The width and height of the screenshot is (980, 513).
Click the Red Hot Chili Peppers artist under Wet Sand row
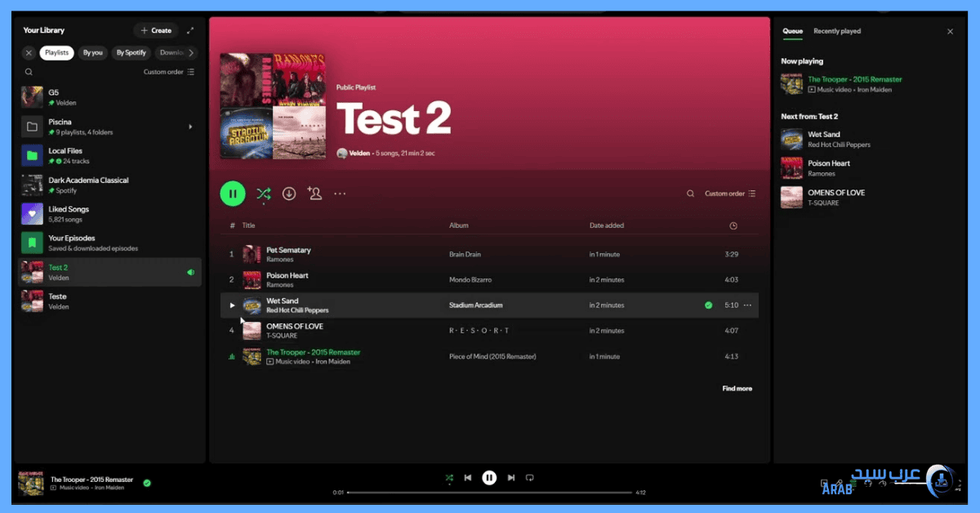click(297, 310)
